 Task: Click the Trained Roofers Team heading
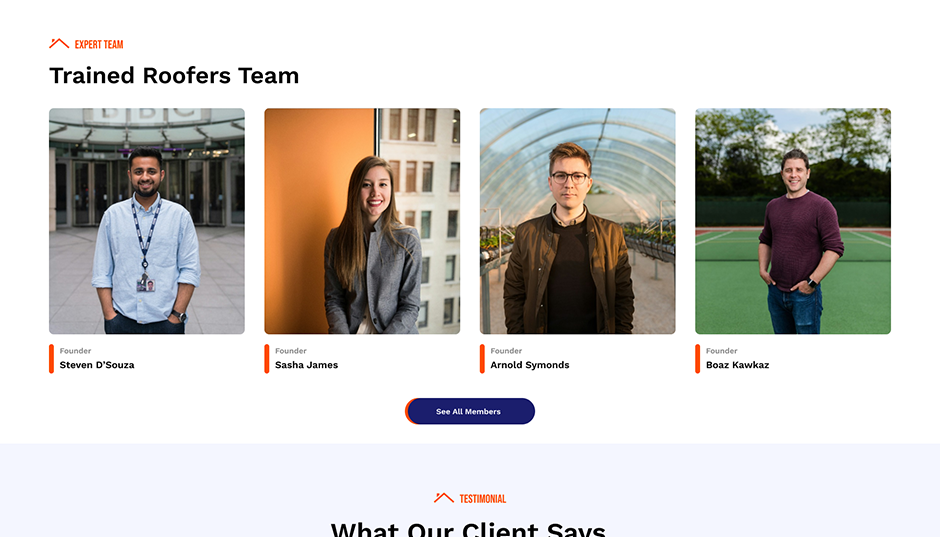tap(174, 76)
